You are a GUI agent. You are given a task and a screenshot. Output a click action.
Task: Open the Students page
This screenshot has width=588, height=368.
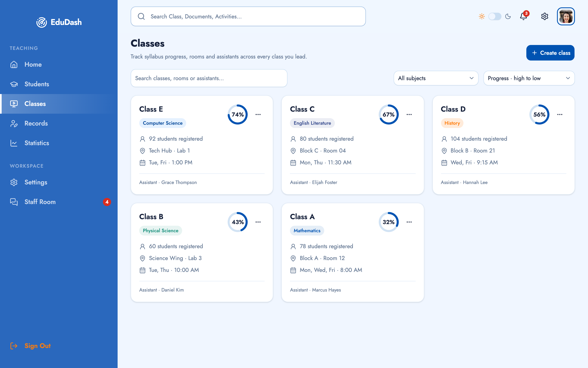[x=59, y=84]
